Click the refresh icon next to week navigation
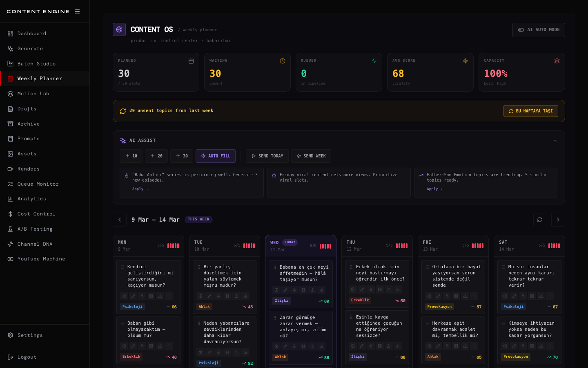 coord(539,220)
